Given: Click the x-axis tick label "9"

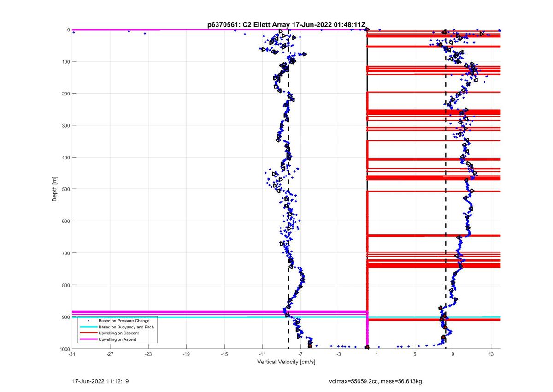Looking at the screenshot, I should 453,354.
